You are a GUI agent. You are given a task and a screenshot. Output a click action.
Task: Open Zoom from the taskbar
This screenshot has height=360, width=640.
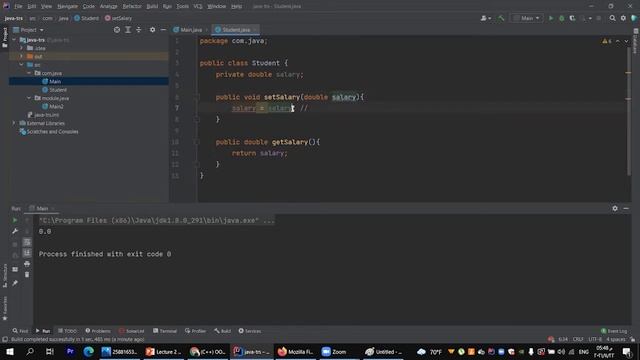tap(333, 351)
